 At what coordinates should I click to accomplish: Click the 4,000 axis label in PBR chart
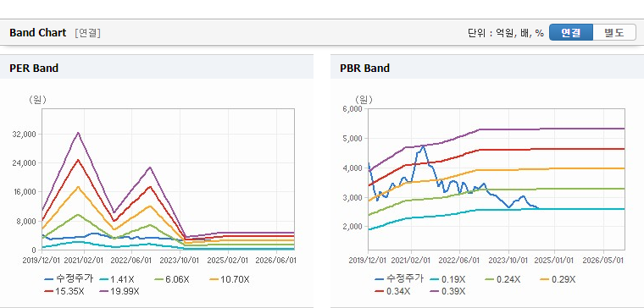point(353,168)
